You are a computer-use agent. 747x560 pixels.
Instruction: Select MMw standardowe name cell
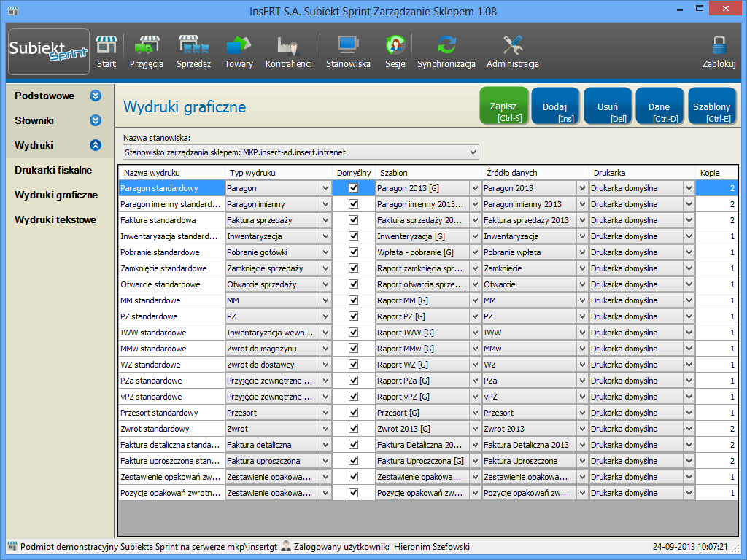(x=171, y=348)
